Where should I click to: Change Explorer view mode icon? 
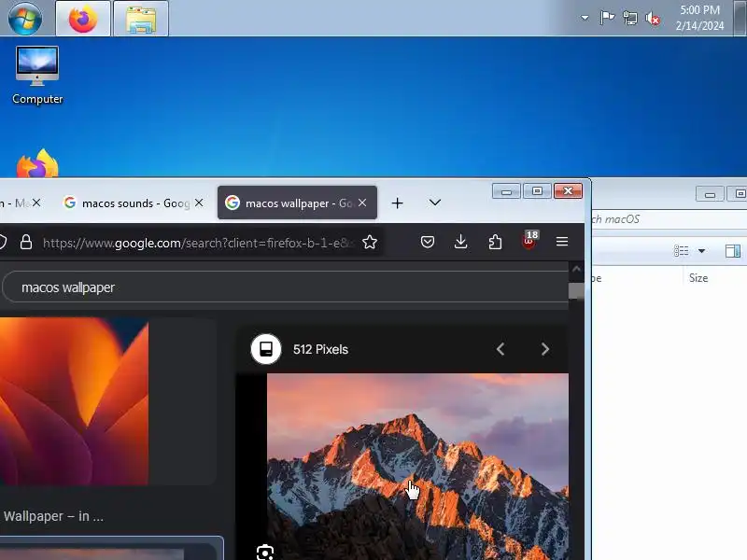click(x=682, y=250)
